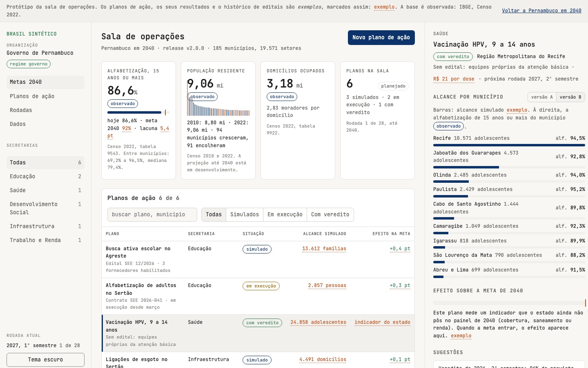588x368 pixels.
Task: Filter by Educação secretaria
Action: point(45,177)
